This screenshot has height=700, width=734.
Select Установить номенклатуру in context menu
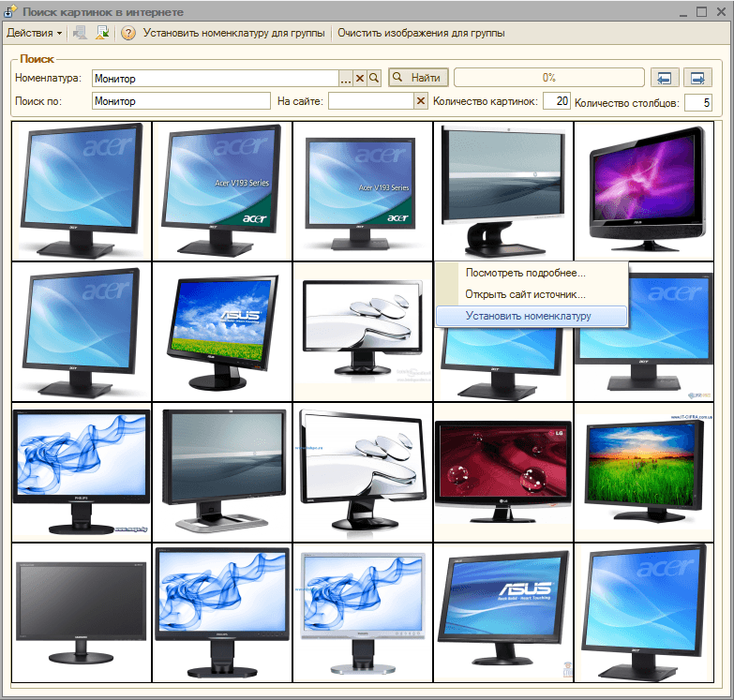pyautogui.click(x=528, y=316)
